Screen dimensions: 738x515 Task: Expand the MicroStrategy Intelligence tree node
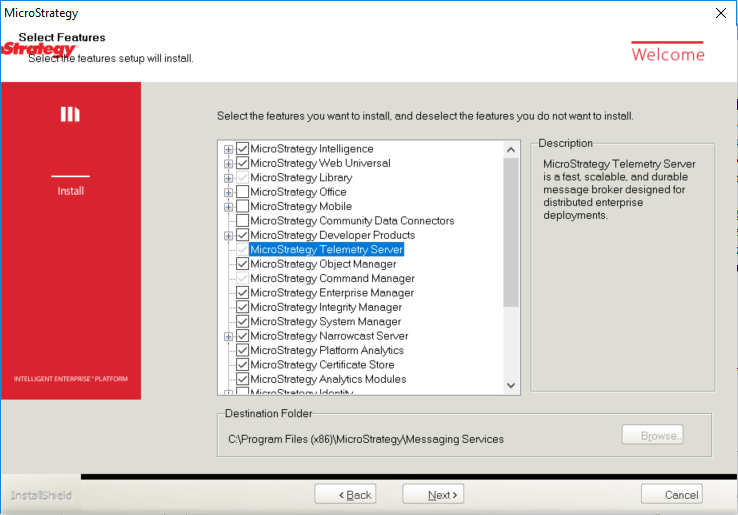(229, 150)
